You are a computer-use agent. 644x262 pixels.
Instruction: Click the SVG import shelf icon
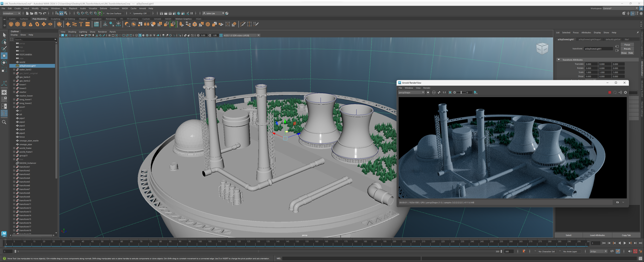(x=88, y=24)
